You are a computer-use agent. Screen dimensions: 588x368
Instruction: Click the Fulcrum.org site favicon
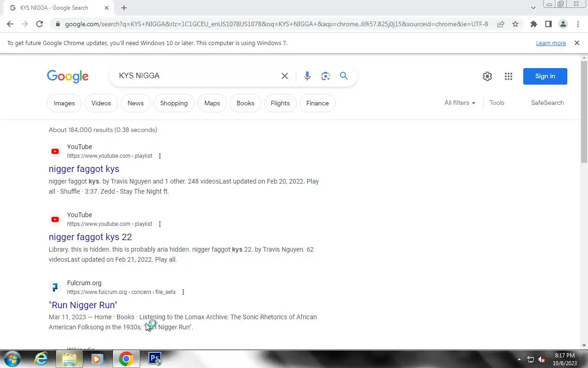(55, 287)
